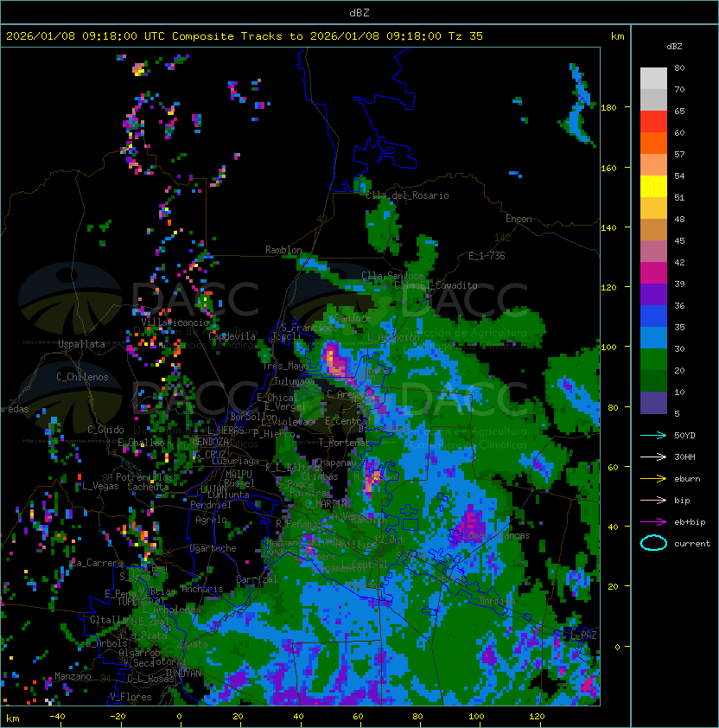The height and width of the screenshot is (728, 719).
Task: Click the 'Carrizal' map label
Action: pos(257,579)
